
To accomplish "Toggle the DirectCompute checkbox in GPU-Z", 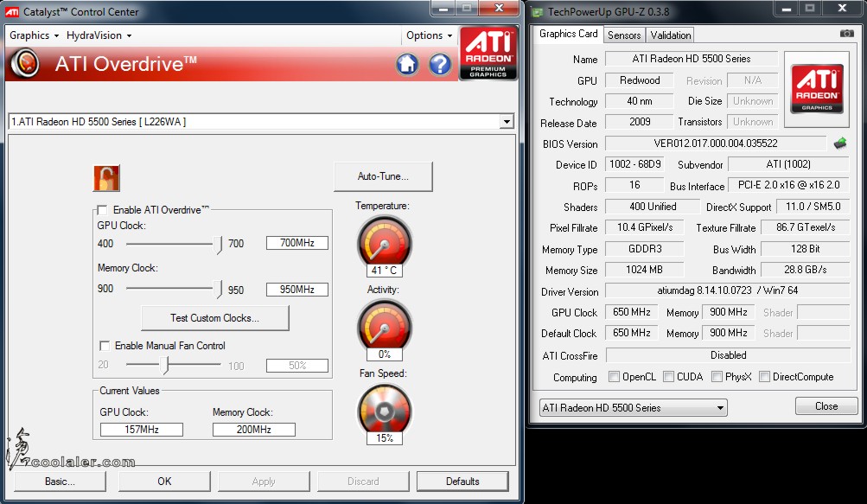I will pyautogui.click(x=764, y=377).
